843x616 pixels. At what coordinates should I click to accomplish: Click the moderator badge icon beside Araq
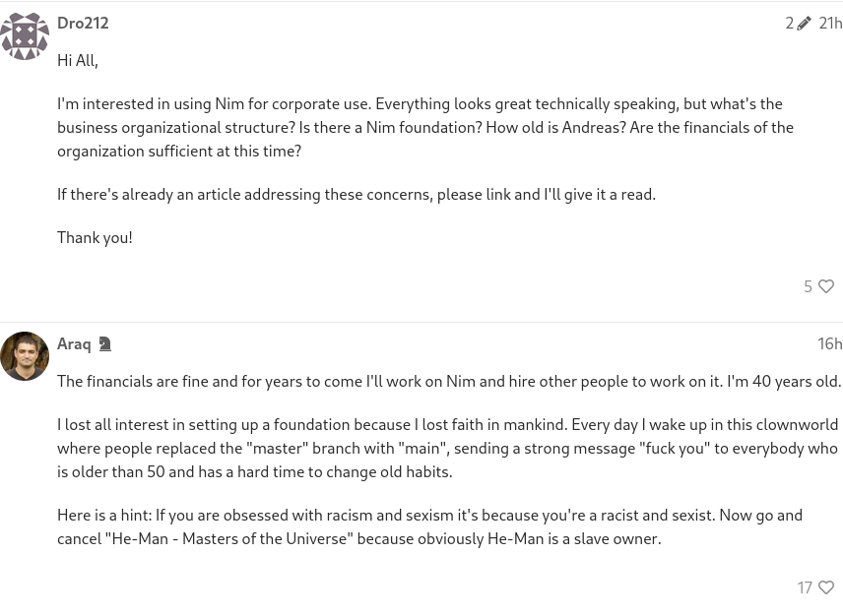104,344
